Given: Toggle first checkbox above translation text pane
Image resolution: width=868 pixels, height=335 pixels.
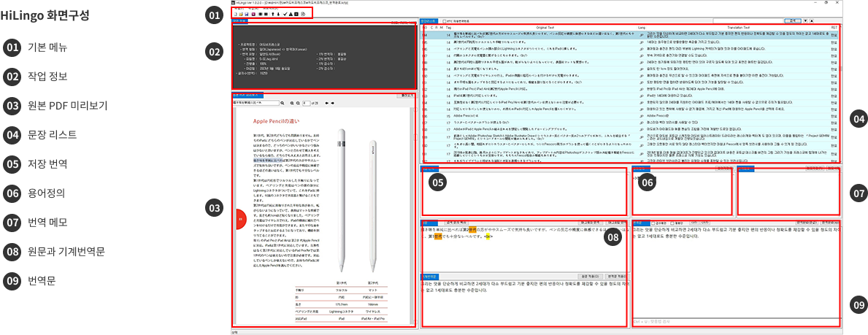Looking at the screenshot, I should tap(653, 223).
